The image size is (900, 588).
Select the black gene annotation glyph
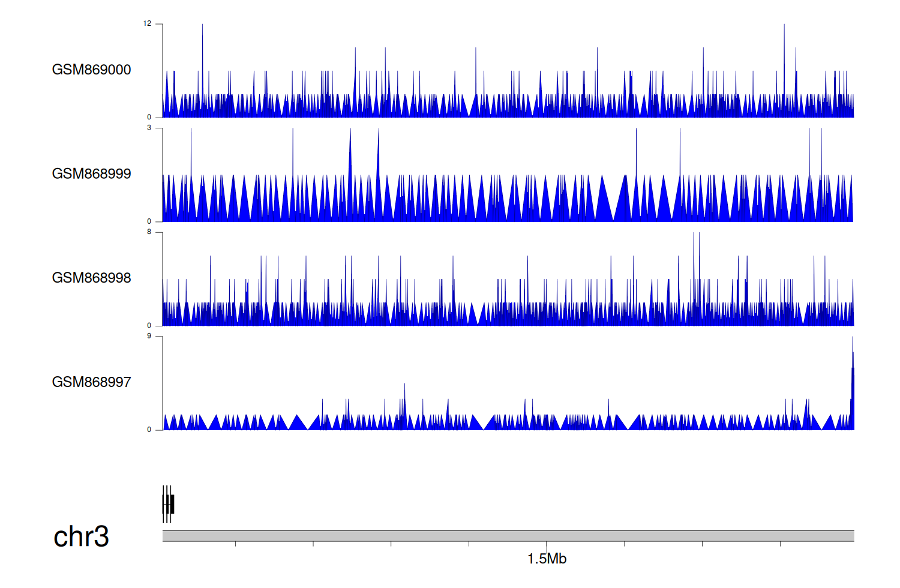coord(168,504)
